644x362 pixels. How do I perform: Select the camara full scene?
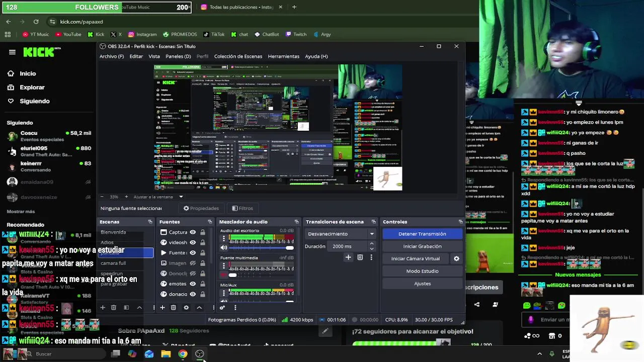click(x=126, y=263)
